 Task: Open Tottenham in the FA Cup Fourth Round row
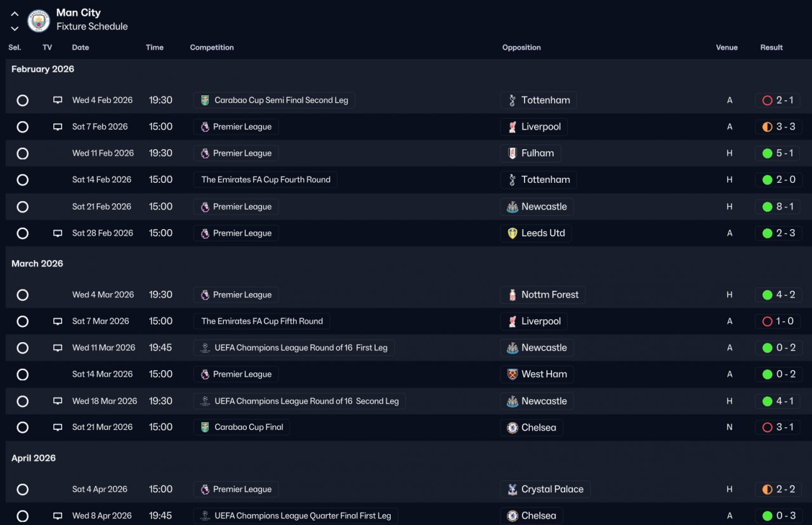[x=538, y=180]
